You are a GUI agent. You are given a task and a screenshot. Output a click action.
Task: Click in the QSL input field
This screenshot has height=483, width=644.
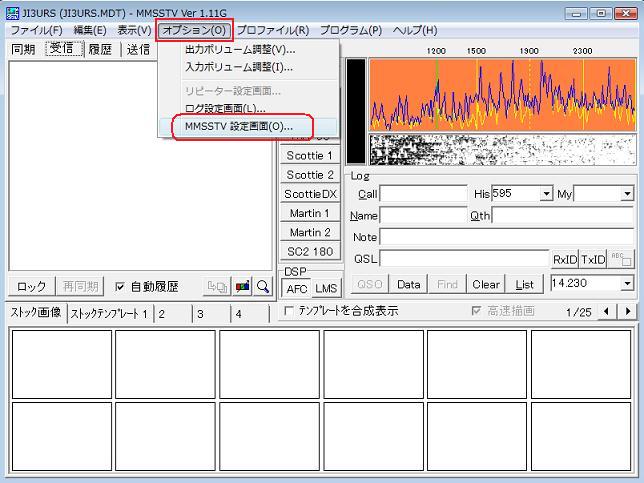pos(464,259)
